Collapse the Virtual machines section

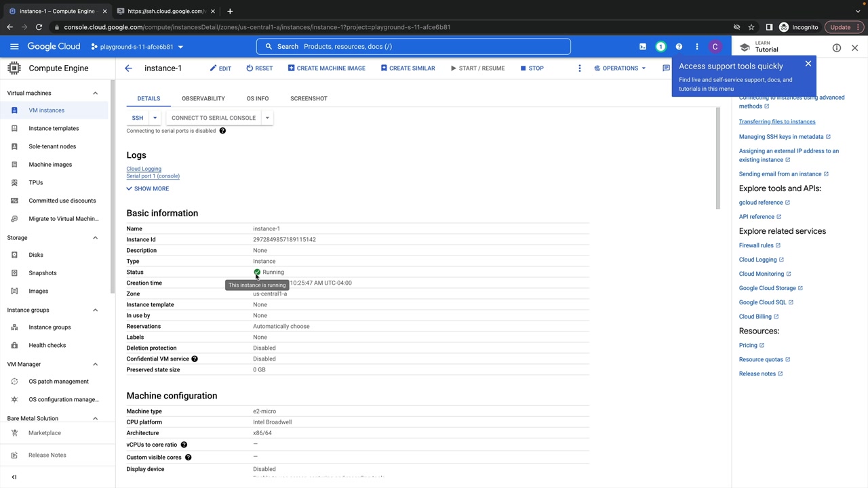tap(95, 94)
